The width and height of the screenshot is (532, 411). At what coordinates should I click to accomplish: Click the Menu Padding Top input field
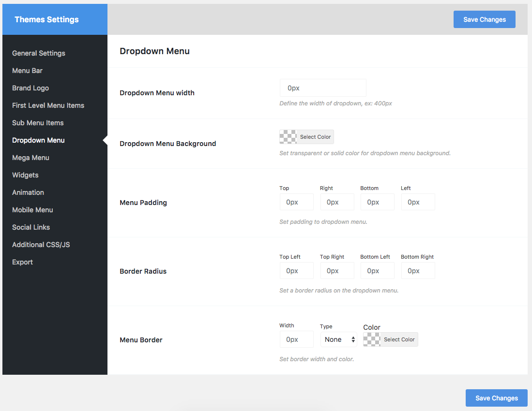click(x=296, y=202)
